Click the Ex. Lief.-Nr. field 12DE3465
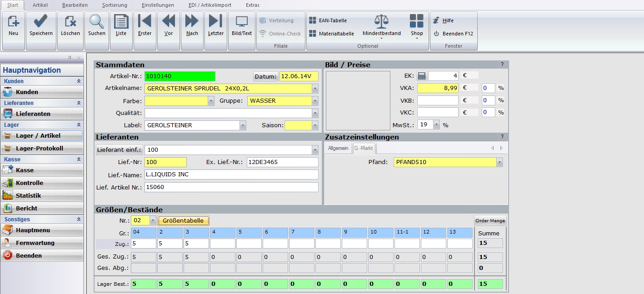This screenshot has height=294, width=644. click(x=282, y=162)
